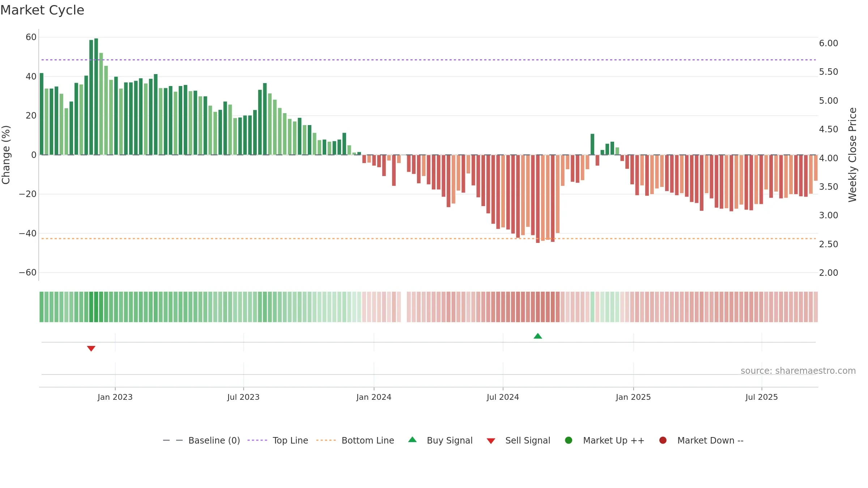Toggle Market Up ++ legend entry
868x488 pixels.
pos(604,440)
